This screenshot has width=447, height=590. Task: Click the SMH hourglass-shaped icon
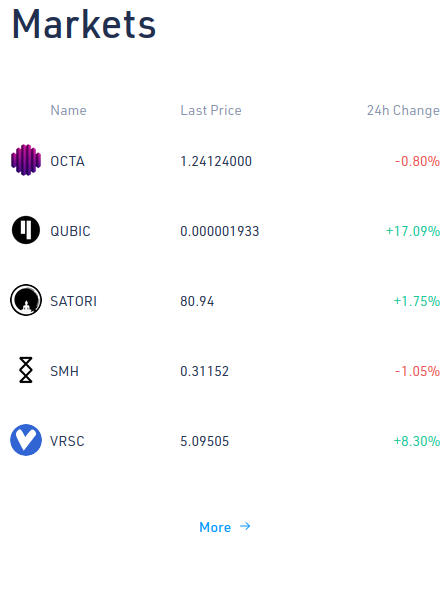pyautogui.click(x=26, y=370)
